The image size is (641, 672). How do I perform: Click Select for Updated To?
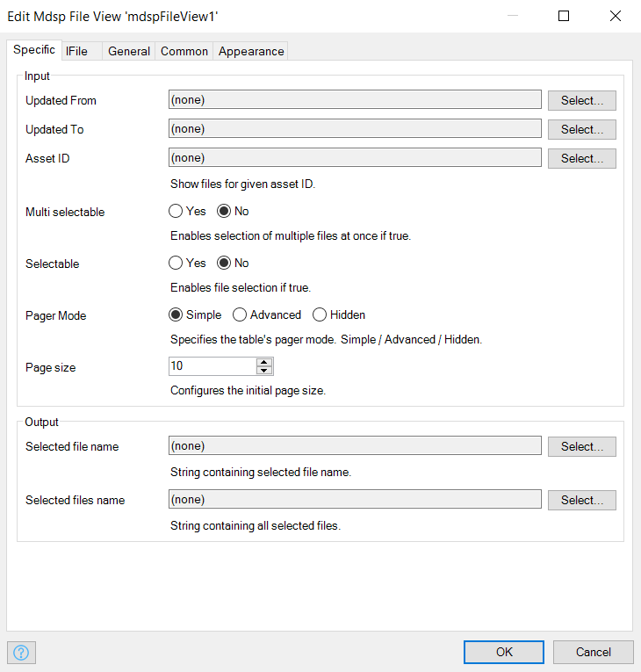(582, 129)
